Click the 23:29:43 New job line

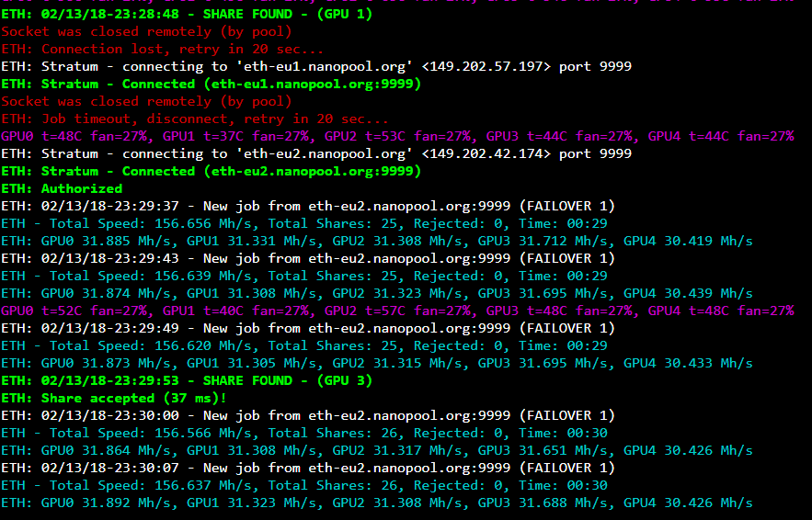[x=308, y=259]
